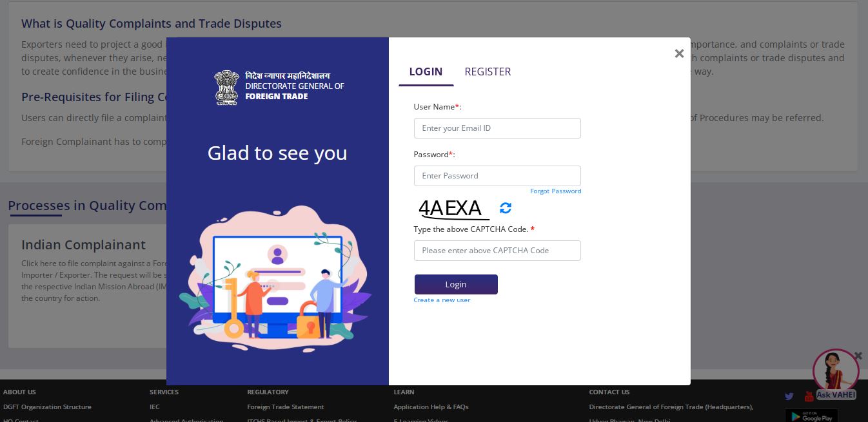Dismiss the Ask VAHEI chatbot widget
868x422 pixels.
[x=858, y=356]
